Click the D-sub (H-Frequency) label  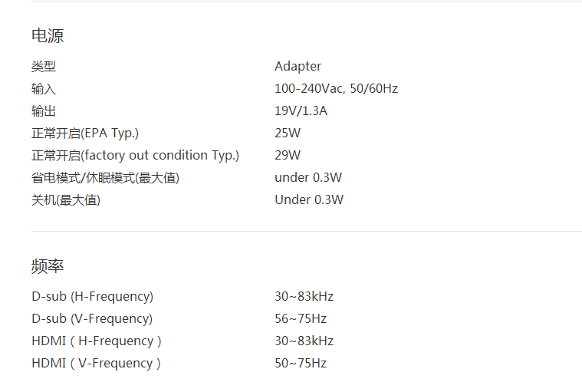92,296
